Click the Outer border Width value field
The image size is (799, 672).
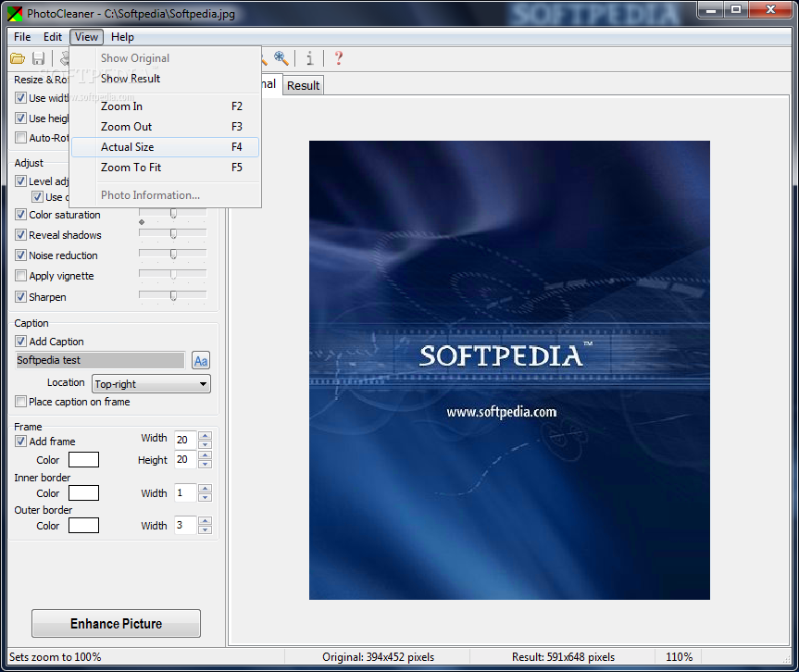186,525
